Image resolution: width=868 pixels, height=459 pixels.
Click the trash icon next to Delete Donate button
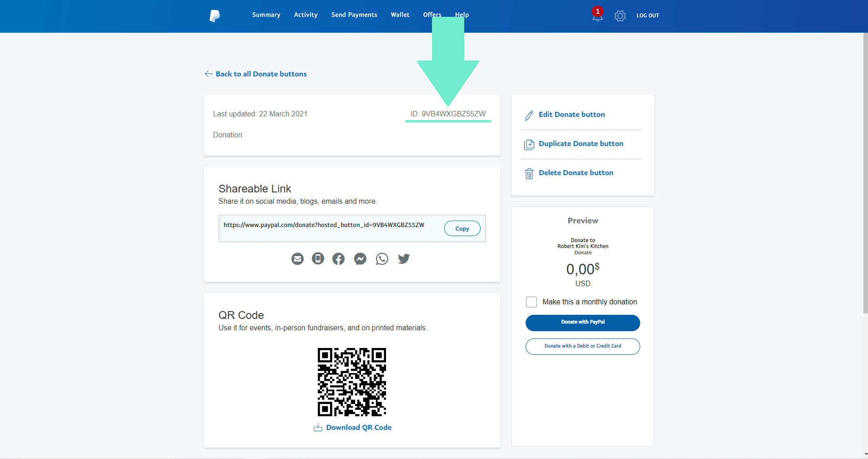(x=529, y=173)
